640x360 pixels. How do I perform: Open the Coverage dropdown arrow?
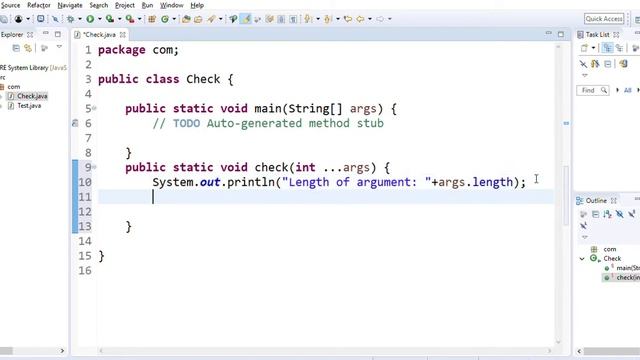coord(119,19)
